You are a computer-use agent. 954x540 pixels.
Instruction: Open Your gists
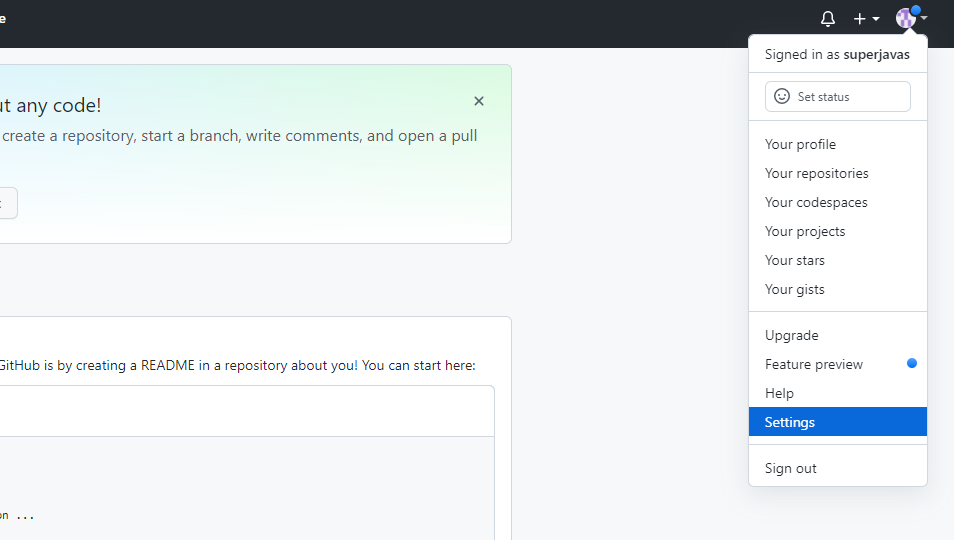838,289
